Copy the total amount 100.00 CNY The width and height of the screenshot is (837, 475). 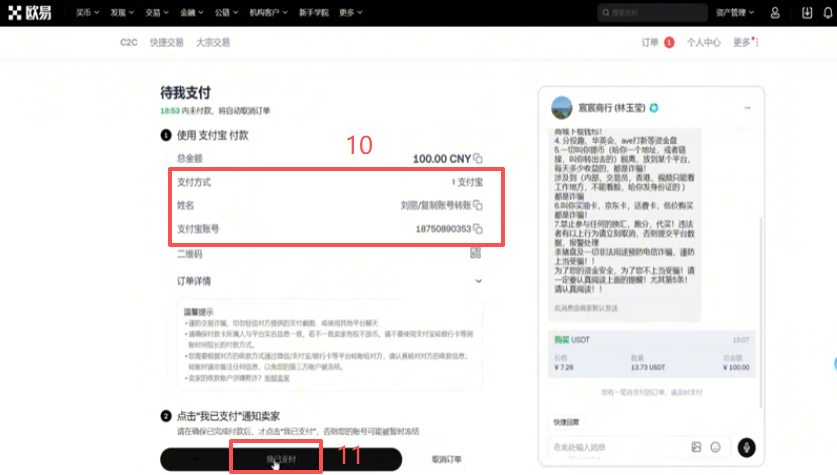point(478,159)
